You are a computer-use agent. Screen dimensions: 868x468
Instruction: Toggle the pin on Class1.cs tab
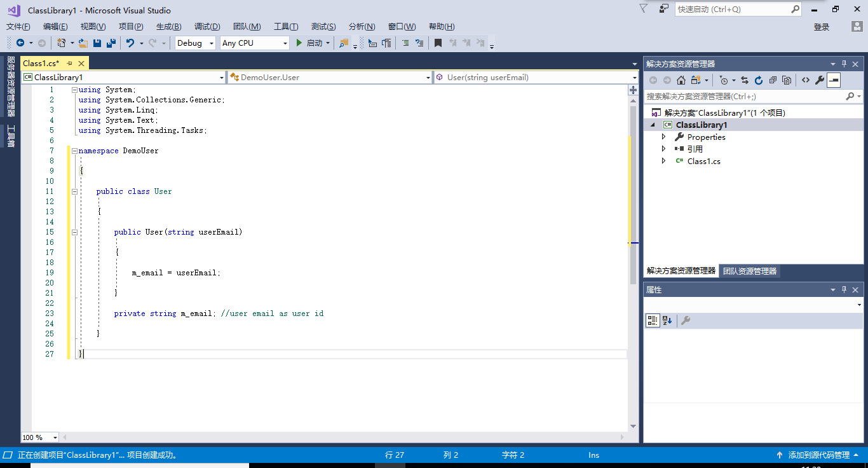[x=69, y=64]
